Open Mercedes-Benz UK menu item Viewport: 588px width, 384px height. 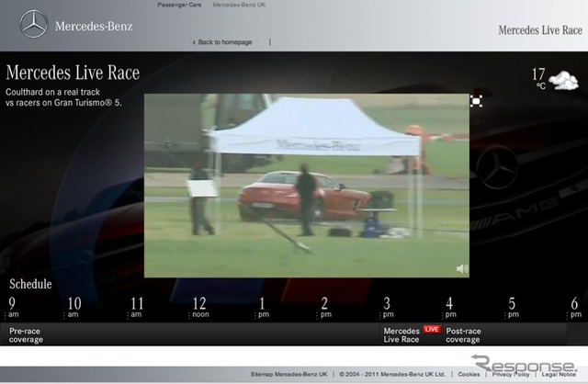coord(239,5)
